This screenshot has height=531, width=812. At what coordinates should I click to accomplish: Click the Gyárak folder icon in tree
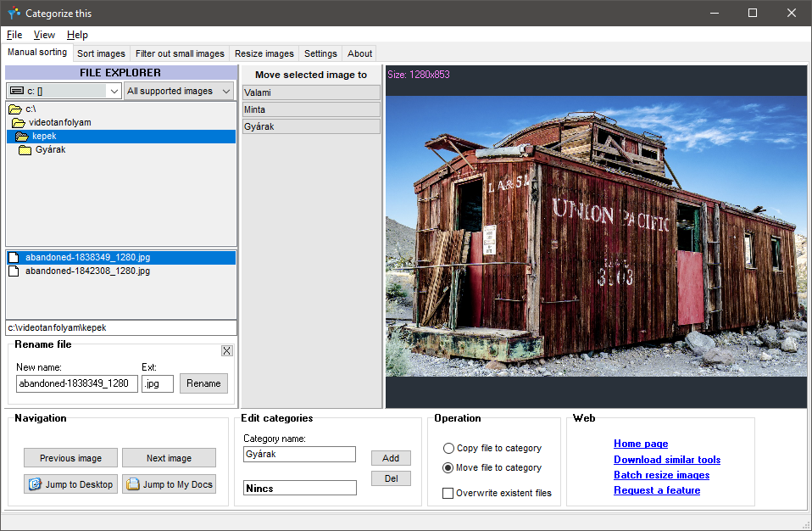click(25, 150)
